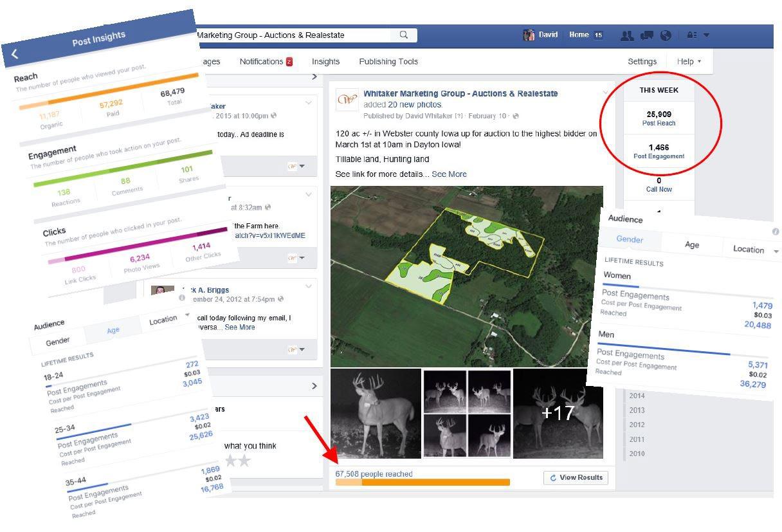The width and height of the screenshot is (782, 532).
Task: Open the globe notifications icon in the top bar
Action: click(666, 35)
